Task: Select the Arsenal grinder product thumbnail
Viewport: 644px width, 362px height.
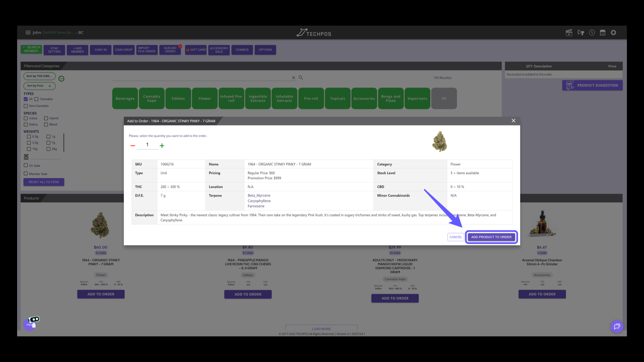Action: [542, 224]
